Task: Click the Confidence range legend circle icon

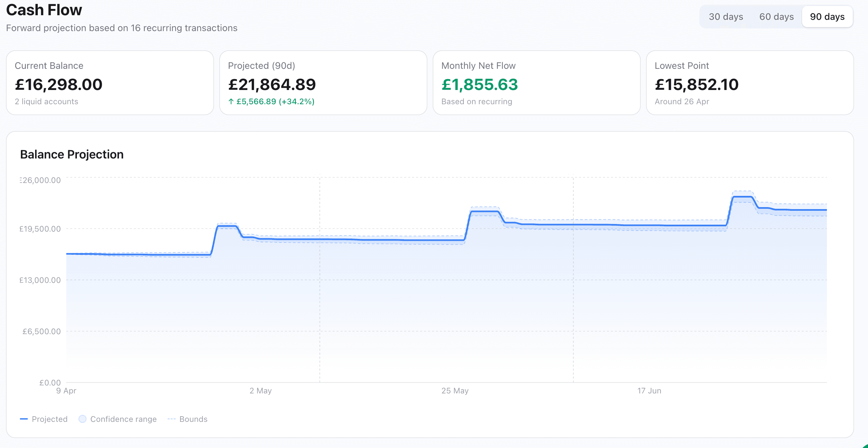Action: click(82, 418)
